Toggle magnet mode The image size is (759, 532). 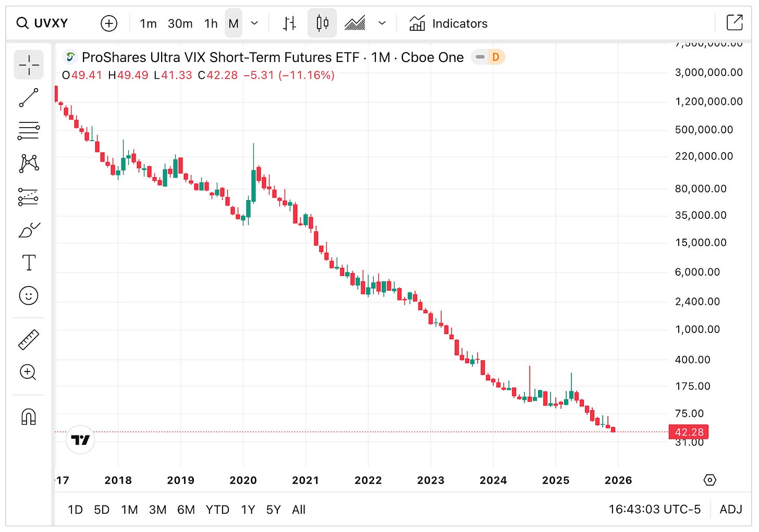click(29, 417)
